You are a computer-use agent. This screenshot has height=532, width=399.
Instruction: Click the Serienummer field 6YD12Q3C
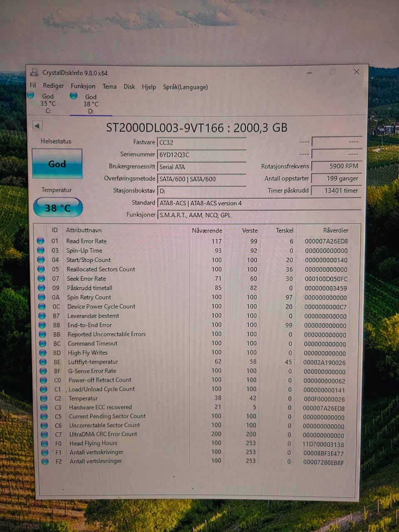(x=202, y=155)
